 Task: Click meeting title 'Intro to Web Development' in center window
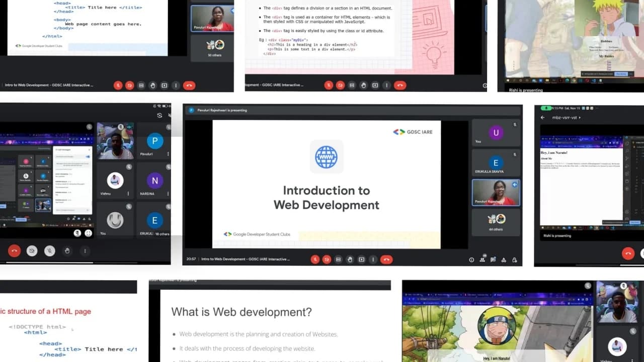[246, 259]
